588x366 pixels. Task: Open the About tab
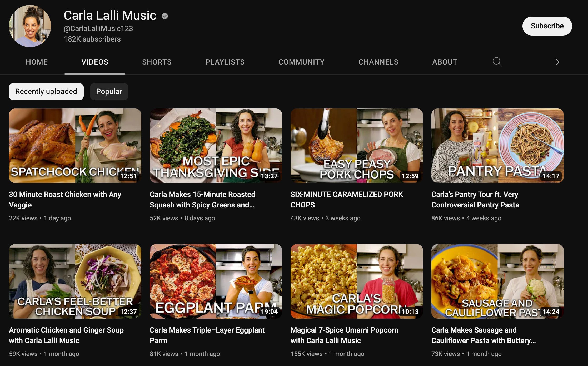[445, 62]
